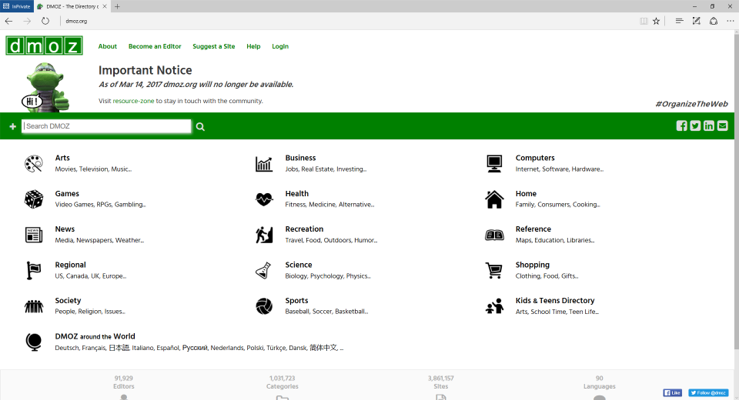Open the Business category link
The image size is (739, 400).
pos(300,158)
